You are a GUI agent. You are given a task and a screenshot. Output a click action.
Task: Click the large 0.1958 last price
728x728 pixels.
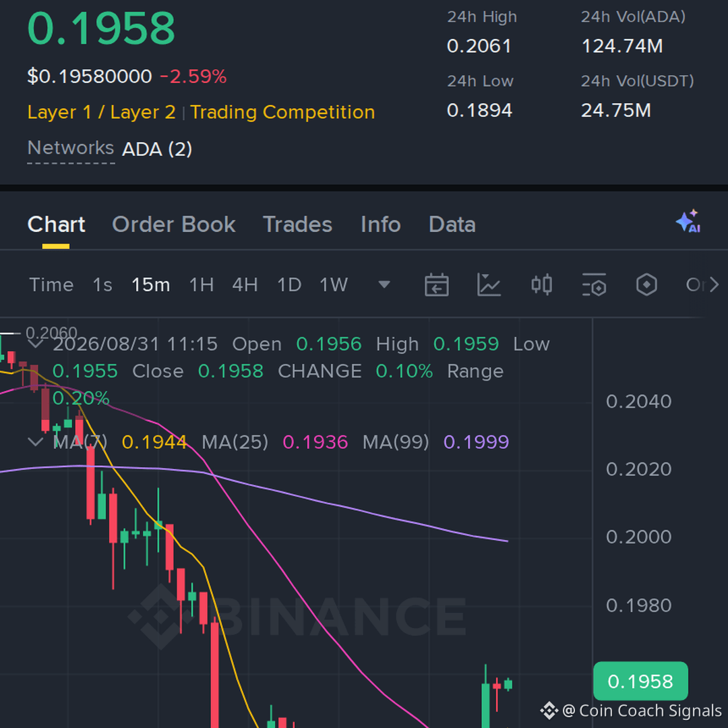click(x=101, y=29)
